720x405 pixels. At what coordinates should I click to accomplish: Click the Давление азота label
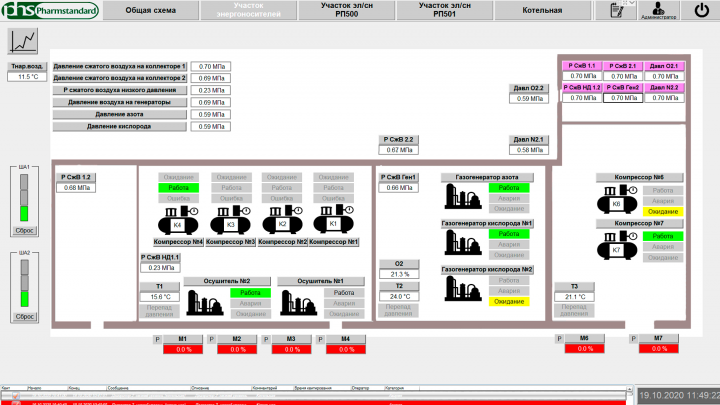[119, 114]
